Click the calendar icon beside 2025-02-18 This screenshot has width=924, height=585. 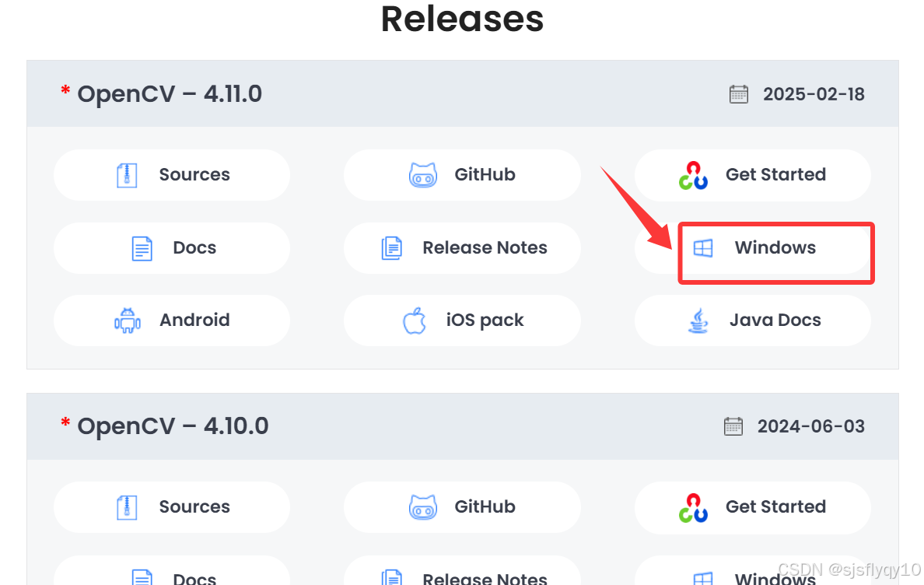(x=738, y=94)
